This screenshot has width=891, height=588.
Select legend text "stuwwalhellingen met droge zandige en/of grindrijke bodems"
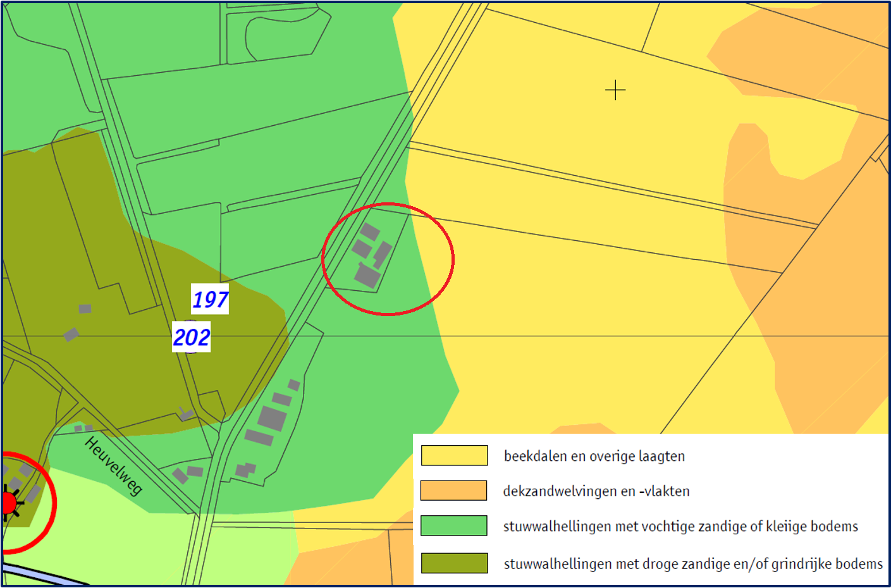point(693,564)
